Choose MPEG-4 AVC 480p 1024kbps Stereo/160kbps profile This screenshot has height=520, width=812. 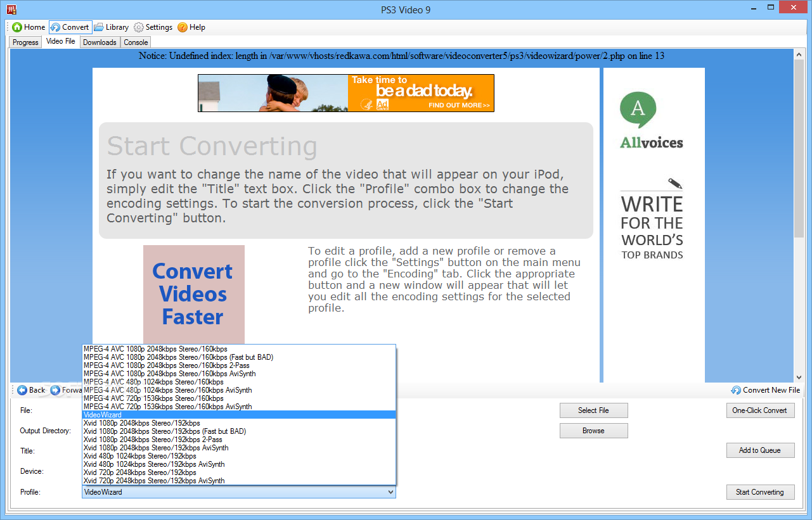239,382
